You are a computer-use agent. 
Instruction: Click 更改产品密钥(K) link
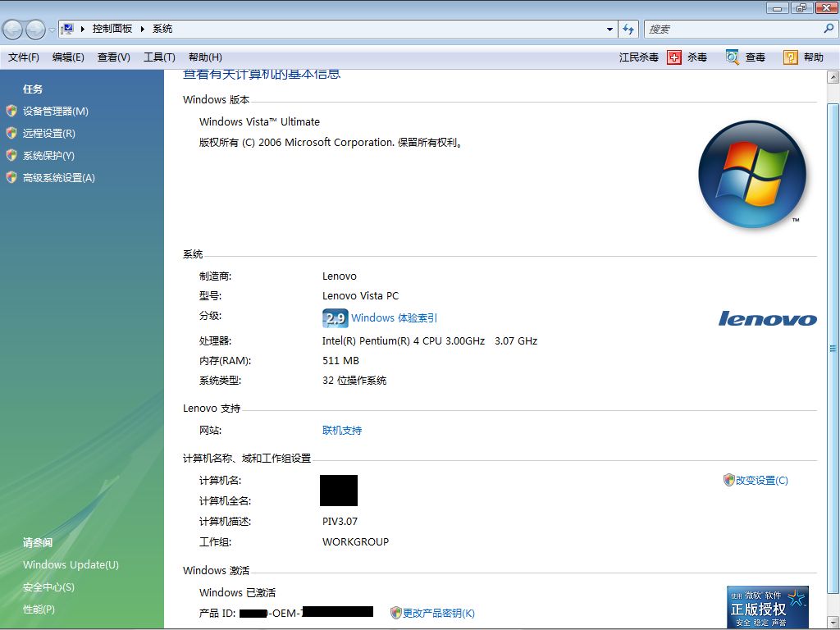[x=439, y=614]
